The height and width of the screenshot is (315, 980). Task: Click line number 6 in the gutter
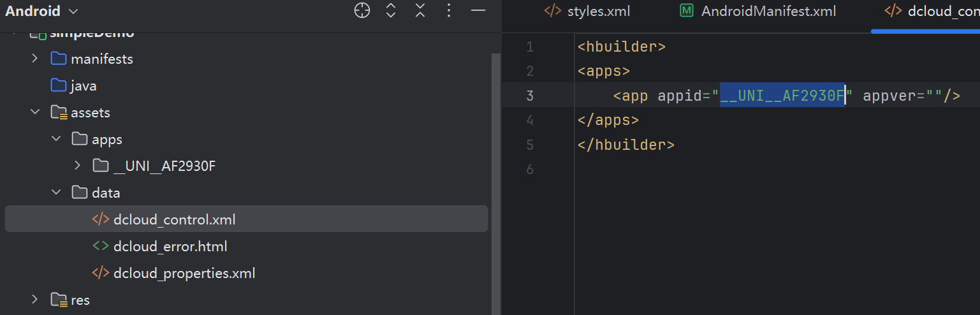pyautogui.click(x=530, y=169)
